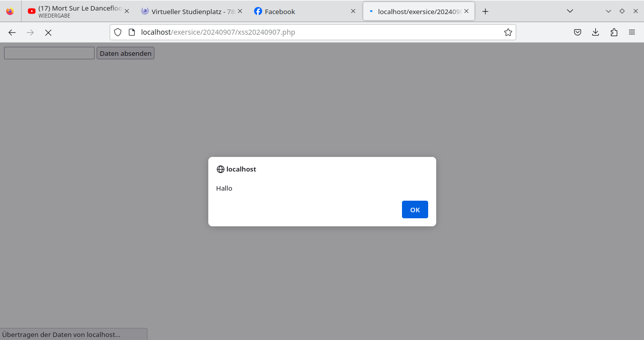Click the shield tracking protection icon
The width and height of the screenshot is (644, 340).
coord(118,32)
